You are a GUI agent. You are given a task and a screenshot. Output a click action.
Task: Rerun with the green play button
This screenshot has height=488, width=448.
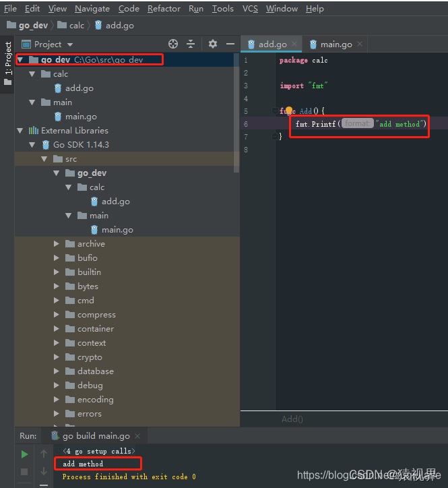[x=24, y=454]
